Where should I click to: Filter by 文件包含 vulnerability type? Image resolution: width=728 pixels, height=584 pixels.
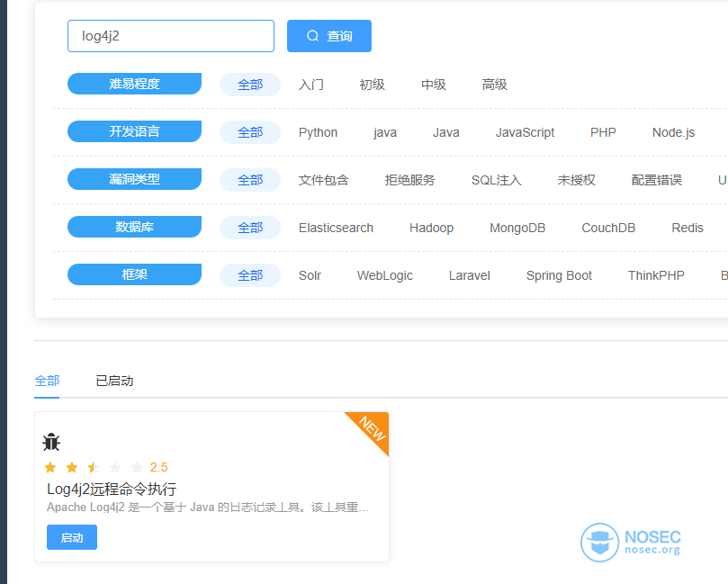click(324, 180)
